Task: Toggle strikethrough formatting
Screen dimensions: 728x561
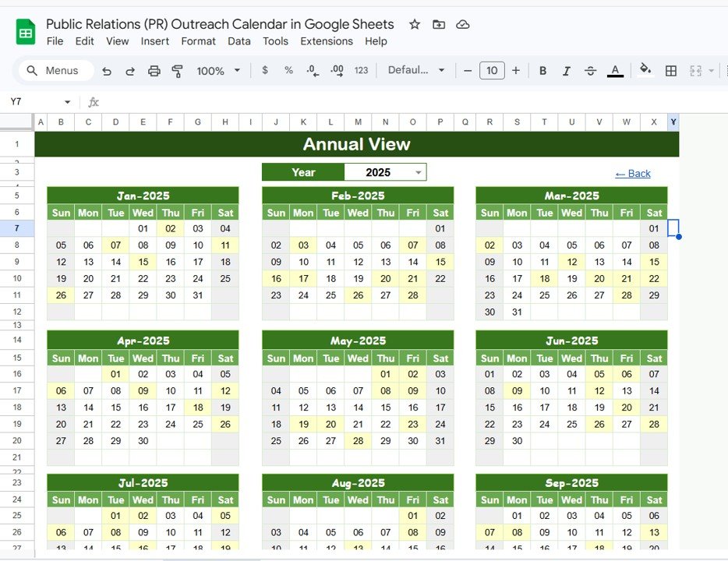Action: [590, 70]
